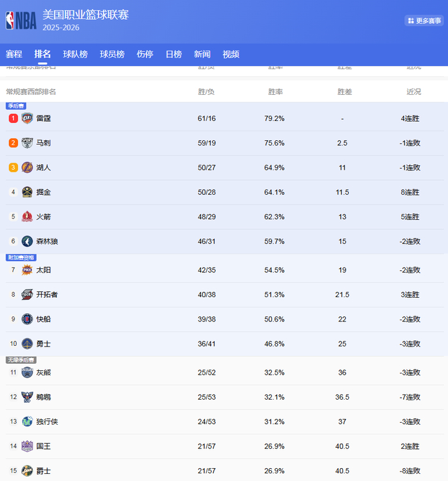Viewport: 448px width, 481px height.
Task: Click the Rockets (火箭) team logo
Action: (27, 216)
